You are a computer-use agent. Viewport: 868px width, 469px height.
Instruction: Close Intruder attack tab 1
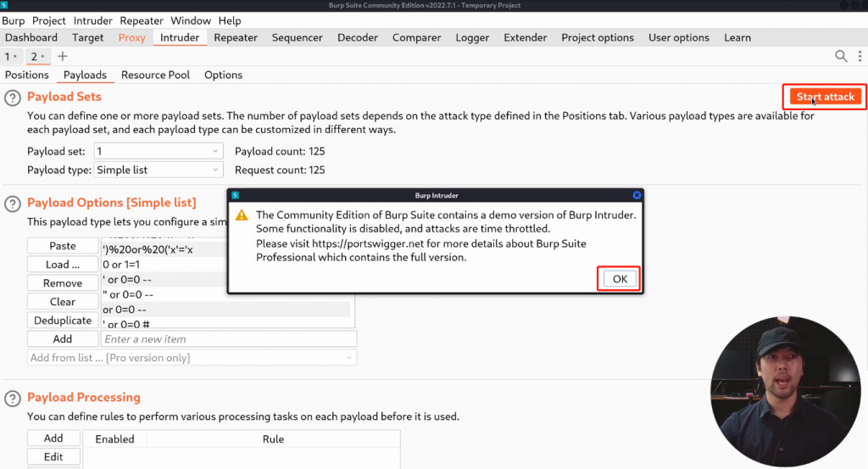click(15, 57)
